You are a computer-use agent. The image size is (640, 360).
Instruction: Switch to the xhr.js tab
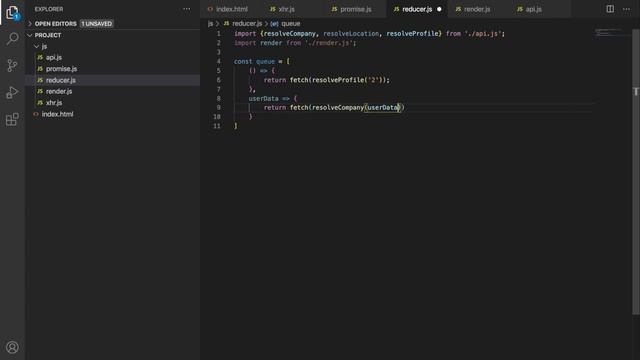(x=293, y=9)
